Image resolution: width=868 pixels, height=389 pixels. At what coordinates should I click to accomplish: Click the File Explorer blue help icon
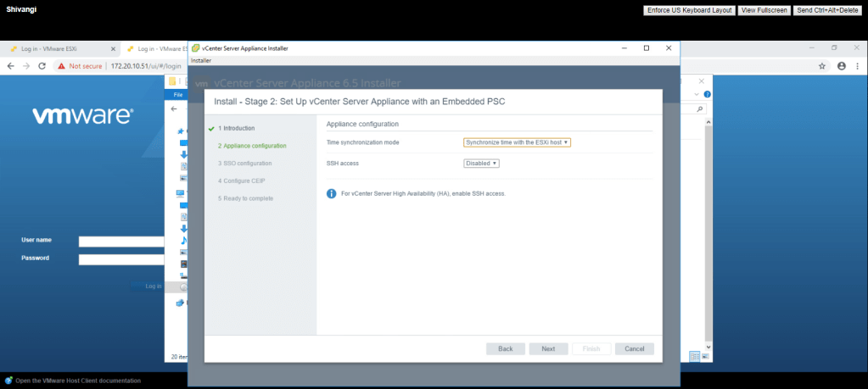[707, 94]
